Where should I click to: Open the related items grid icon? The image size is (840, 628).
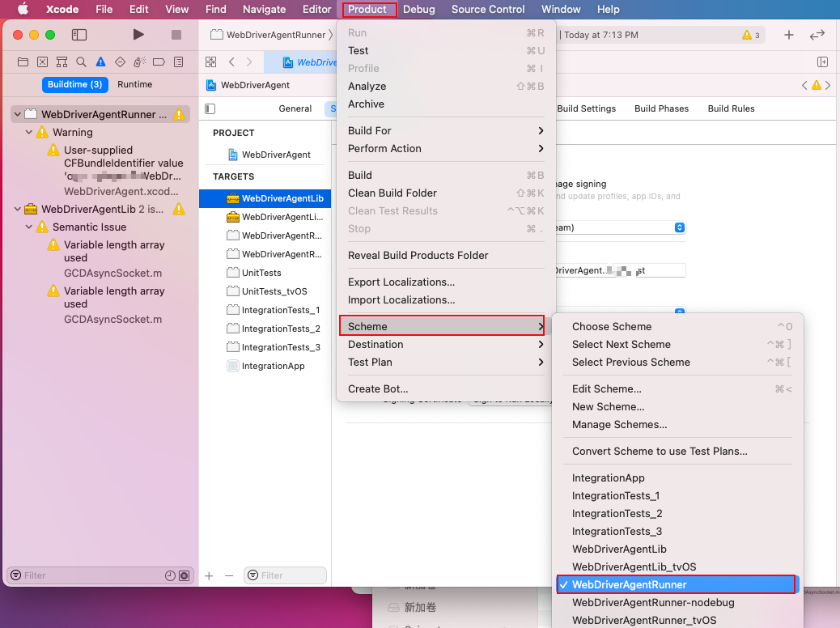tap(211, 62)
